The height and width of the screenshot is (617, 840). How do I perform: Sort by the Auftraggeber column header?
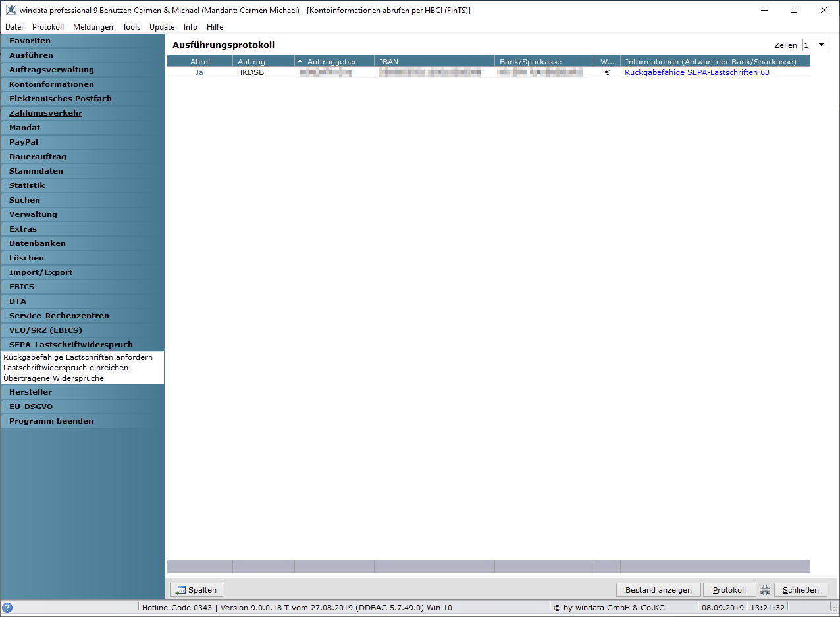(334, 61)
